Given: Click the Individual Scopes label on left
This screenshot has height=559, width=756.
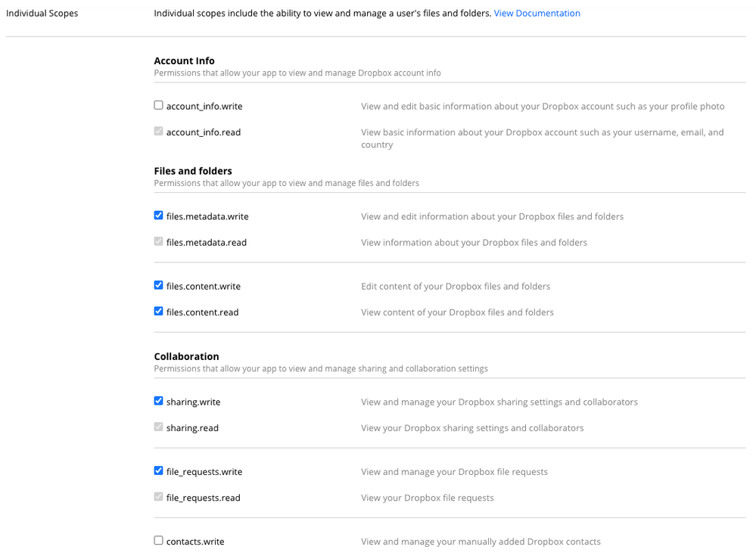Looking at the screenshot, I should 42,13.
